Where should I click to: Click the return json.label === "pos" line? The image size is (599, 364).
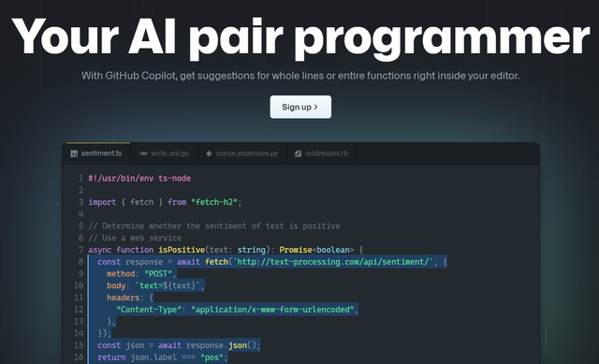point(162,357)
